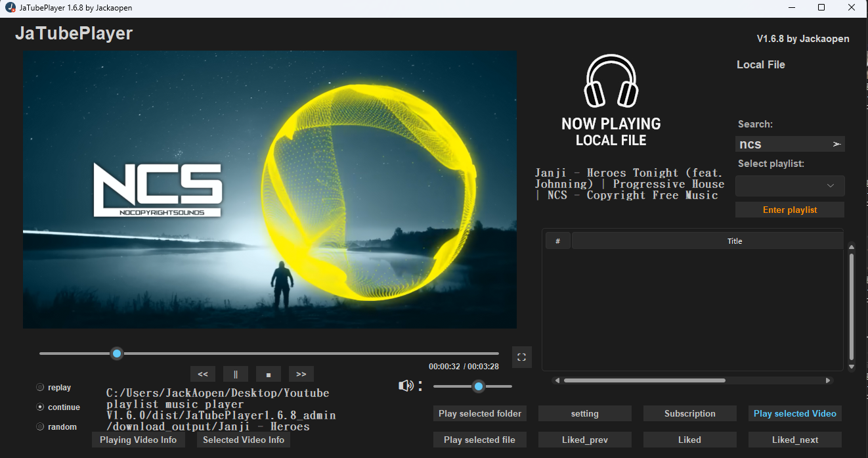This screenshot has height=458, width=868.
Task: Click the Enter playlist button
Action: pyautogui.click(x=790, y=210)
